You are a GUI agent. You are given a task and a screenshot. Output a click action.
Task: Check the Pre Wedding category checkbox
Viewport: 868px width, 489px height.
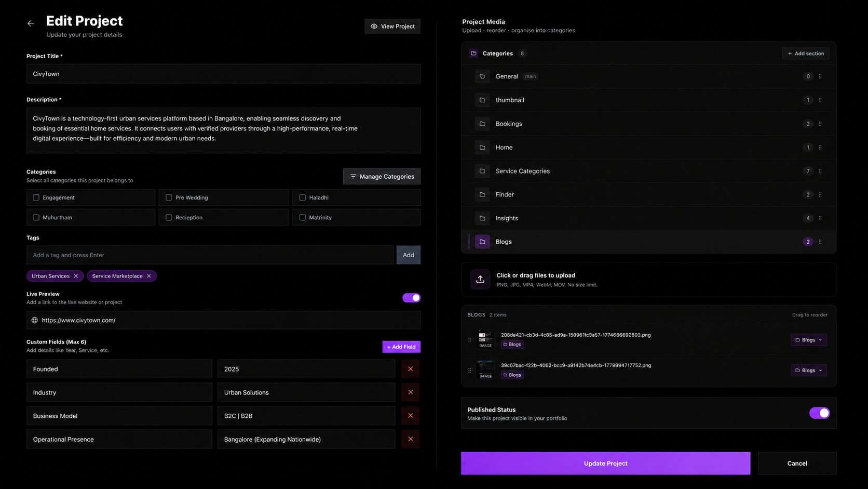pyautogui.click(x=169, y=197)
